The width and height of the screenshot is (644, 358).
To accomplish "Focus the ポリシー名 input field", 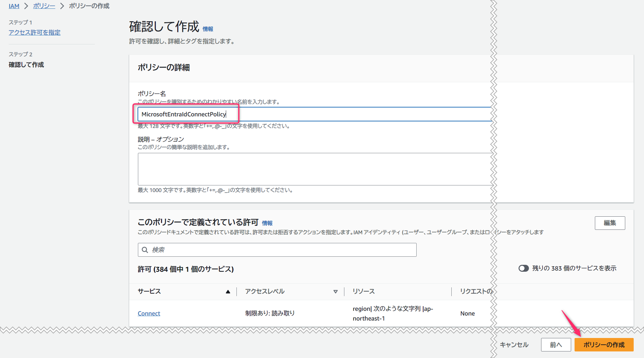I will [314, 114].
